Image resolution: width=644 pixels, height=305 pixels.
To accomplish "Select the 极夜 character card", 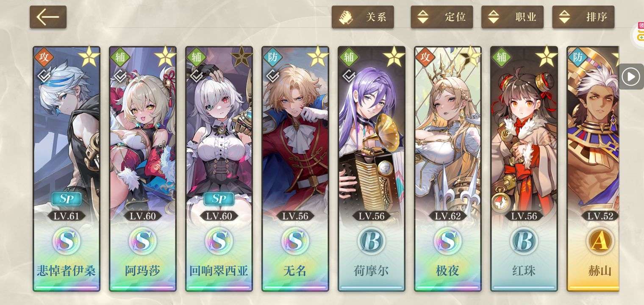I will point(448,169).
